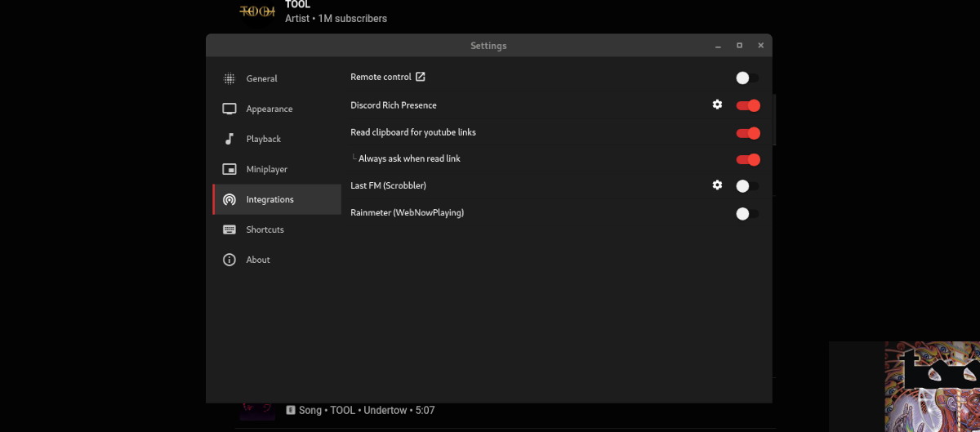This screenshot has width=980, height=432.
Task: Enable the Remote control toggle
Action: [746, 78]
